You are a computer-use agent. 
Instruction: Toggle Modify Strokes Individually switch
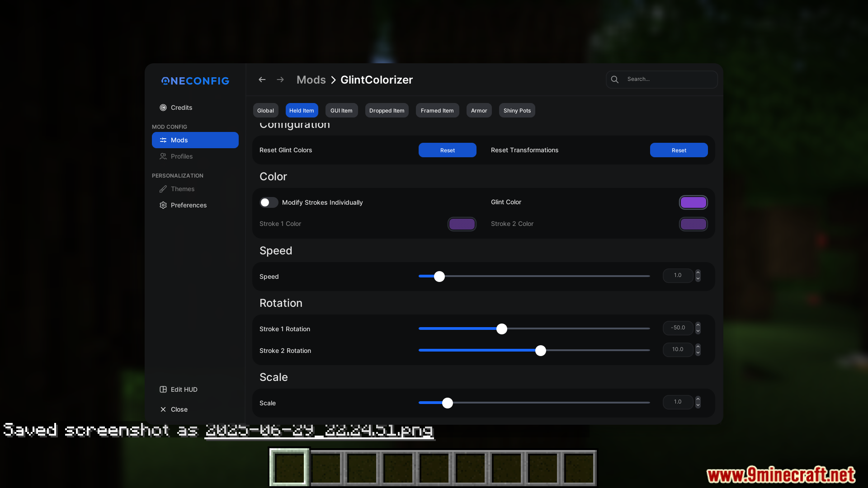click(x=269, y=202)
